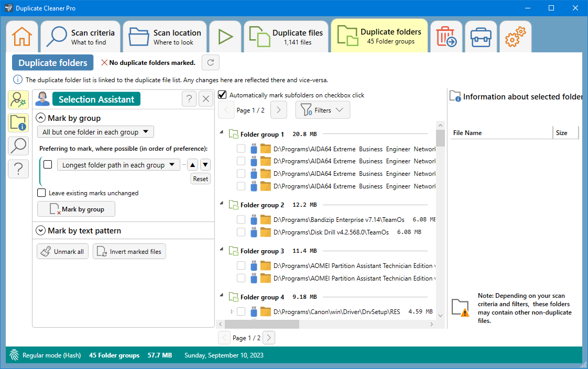Click the vertical scrollbar thumb in folder list
Image resolution: width=588 pixels, height=369 pixels.
coord(441,138)
